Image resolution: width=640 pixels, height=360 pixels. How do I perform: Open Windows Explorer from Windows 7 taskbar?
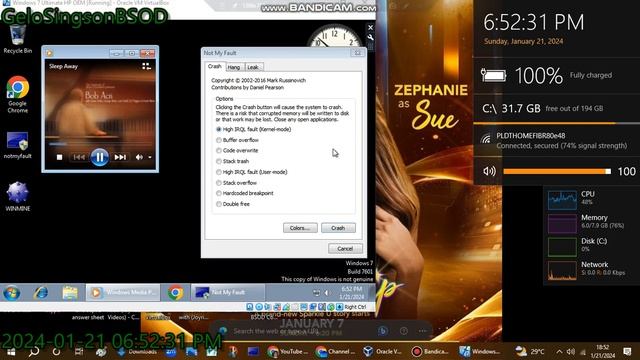click(70, 293)
